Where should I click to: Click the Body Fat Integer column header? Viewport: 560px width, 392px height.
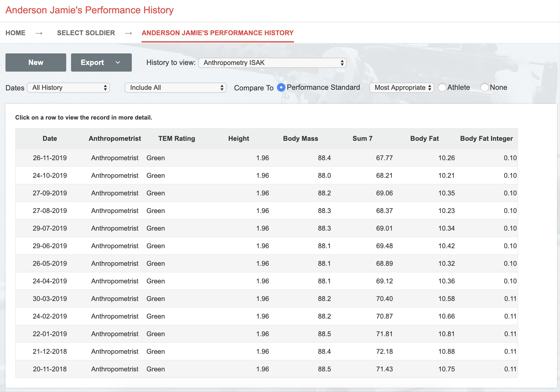pyautogui.click(x=487, y=139)
